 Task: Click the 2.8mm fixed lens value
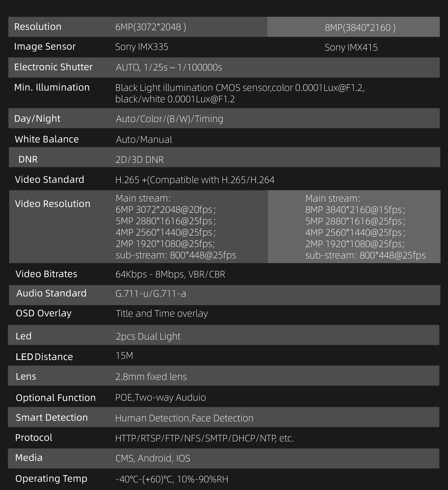(x=151, y=377)
